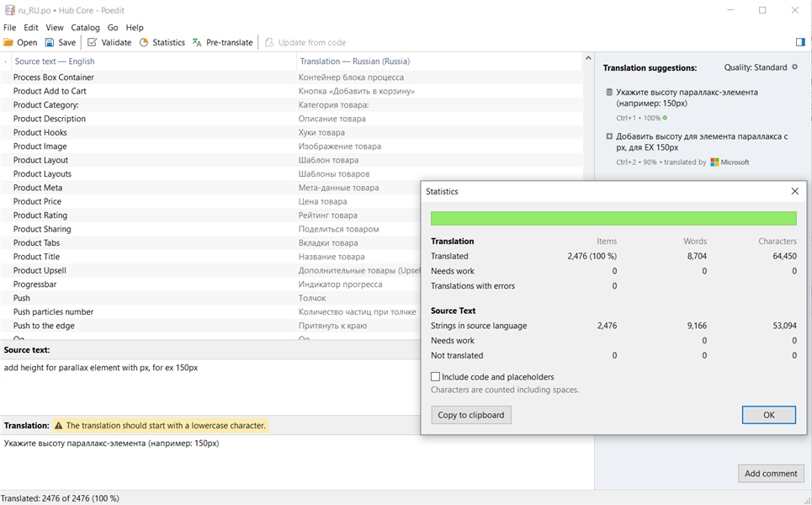Start Pre-translate from the toolbar
Viewport: 812px width, 505px height.
(222, 42)
